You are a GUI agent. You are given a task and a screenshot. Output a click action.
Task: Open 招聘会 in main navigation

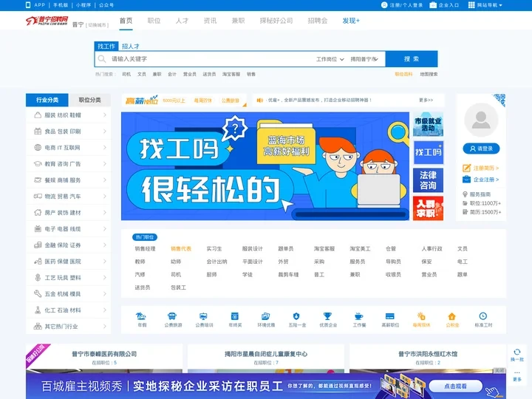click(x=318, y=21)
